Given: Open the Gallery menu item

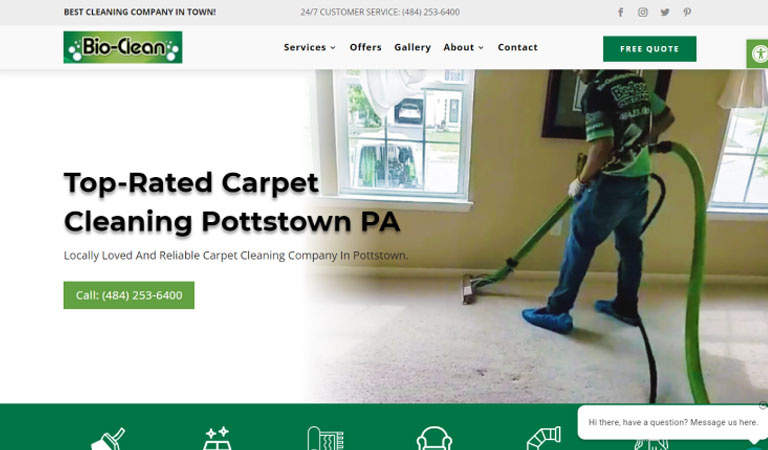Looking at the screenshot, I should tap(412, 47).
